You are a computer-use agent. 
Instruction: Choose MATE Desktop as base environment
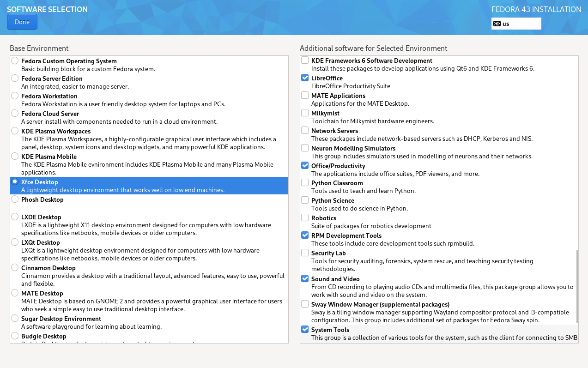[x=15, y=293]
